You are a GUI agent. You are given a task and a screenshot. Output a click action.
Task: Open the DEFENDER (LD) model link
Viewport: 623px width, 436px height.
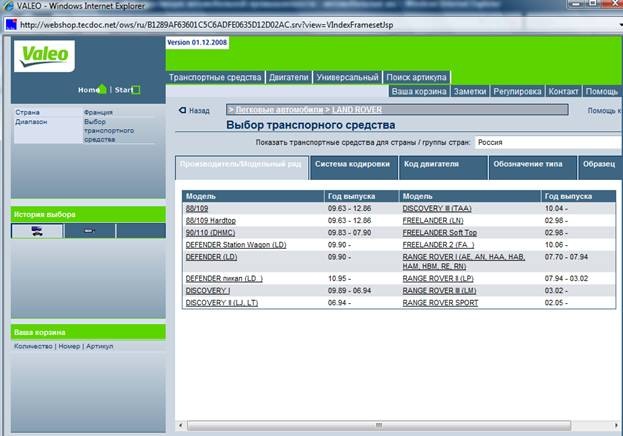click(x=211, y=257)
